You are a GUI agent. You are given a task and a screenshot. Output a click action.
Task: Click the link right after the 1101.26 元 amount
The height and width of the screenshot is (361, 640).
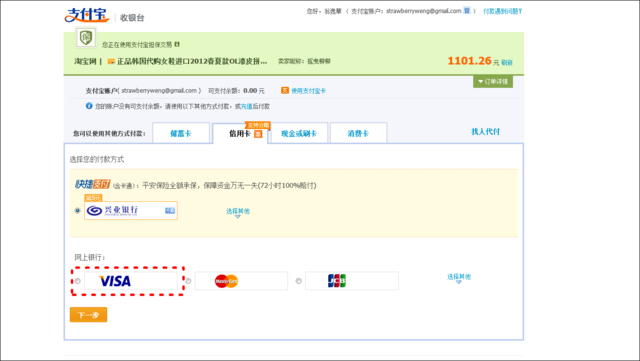click(507, 62)
